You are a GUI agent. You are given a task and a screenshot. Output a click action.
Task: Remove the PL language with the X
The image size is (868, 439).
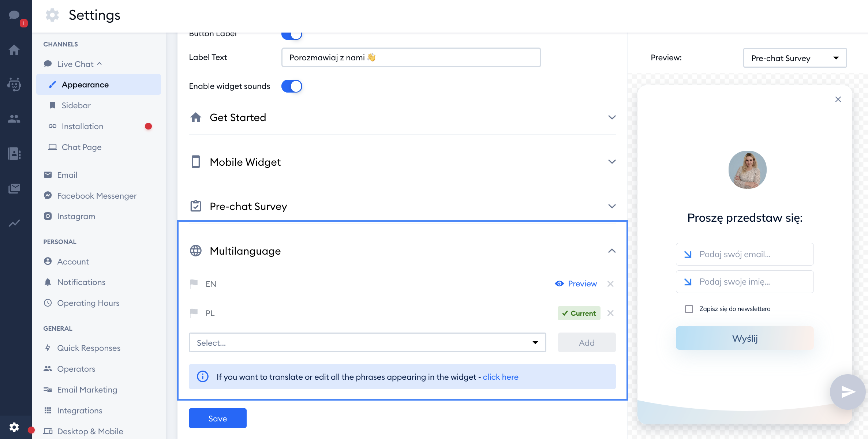point(610,313)
